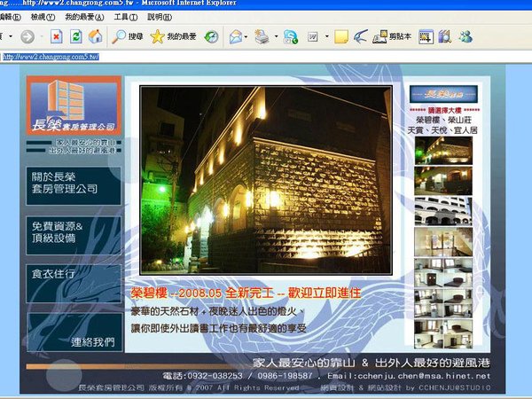Open the 檢視(V) menu
The height and width of the screenshot is (399, 532).
point(43,17)
